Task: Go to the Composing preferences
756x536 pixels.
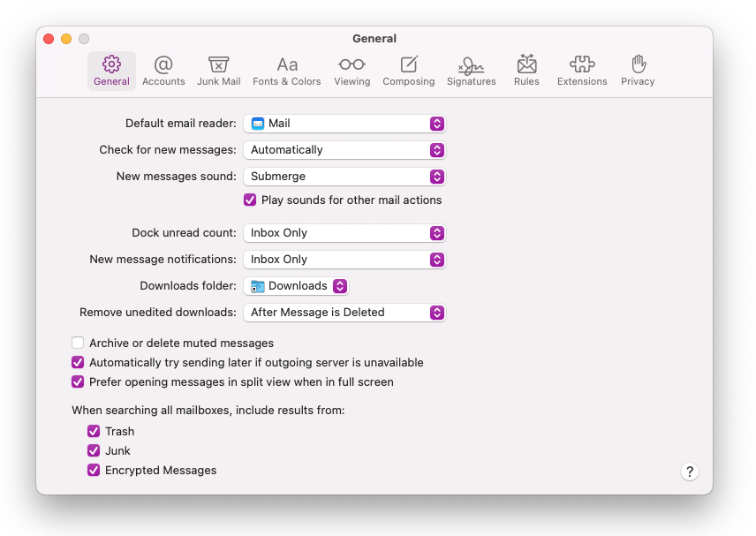Action: pos(408,71)
